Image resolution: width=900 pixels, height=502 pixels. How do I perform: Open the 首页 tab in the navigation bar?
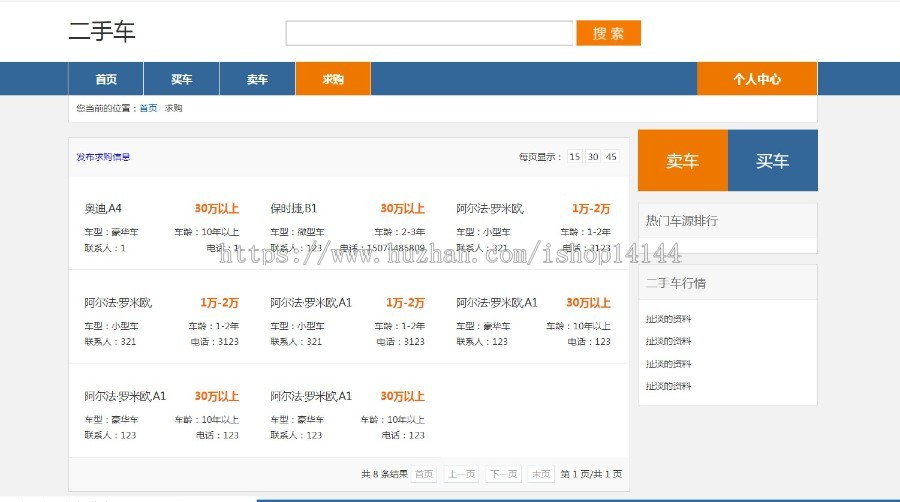click(106, 79)
